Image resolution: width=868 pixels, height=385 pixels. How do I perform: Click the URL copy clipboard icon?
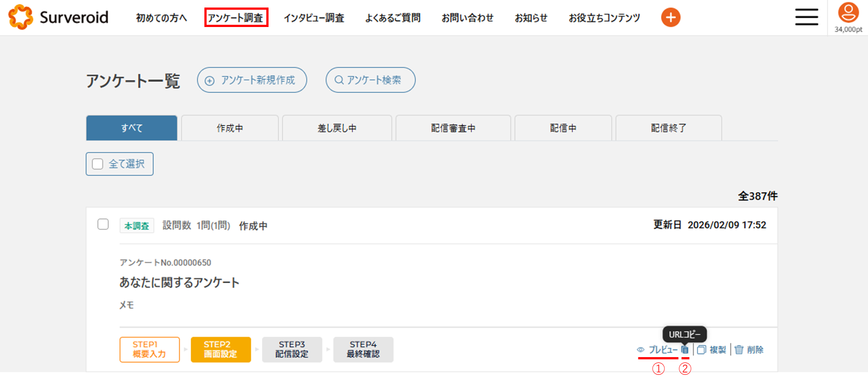pos(684,350)
